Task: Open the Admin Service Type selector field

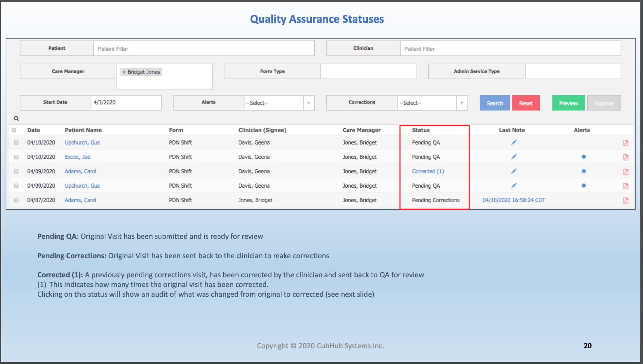Action: pyautogui.click(x=573, y=71)
